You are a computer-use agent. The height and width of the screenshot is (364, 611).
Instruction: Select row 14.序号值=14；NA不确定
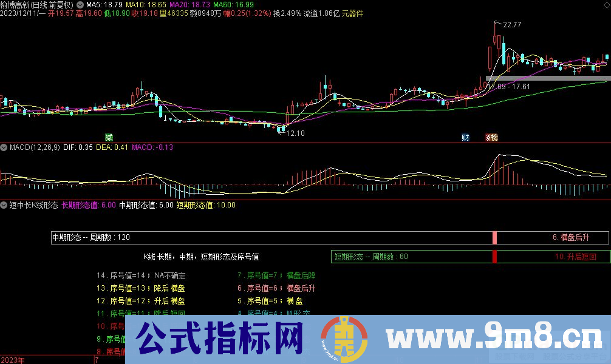point(141,275)
